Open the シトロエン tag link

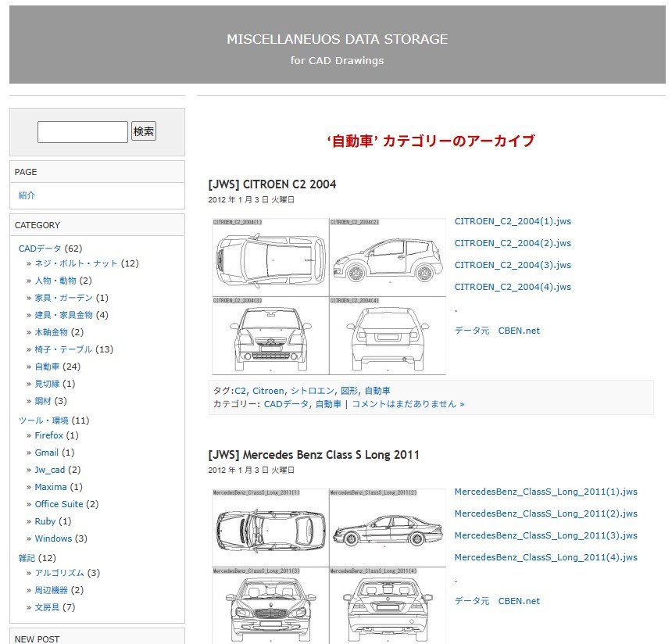312,391
